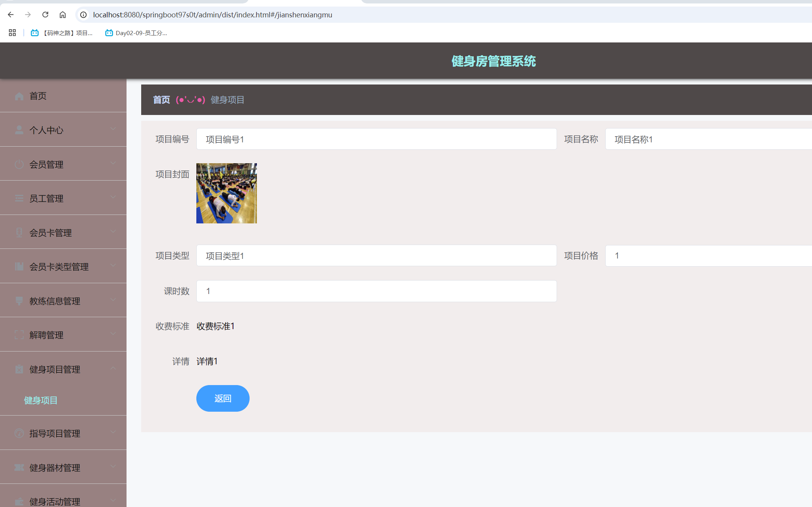The height and width of the screenshot is (507, 812).
Task: Expand the 解聘管理 menu arrow
Action: (x=113, y=334)
